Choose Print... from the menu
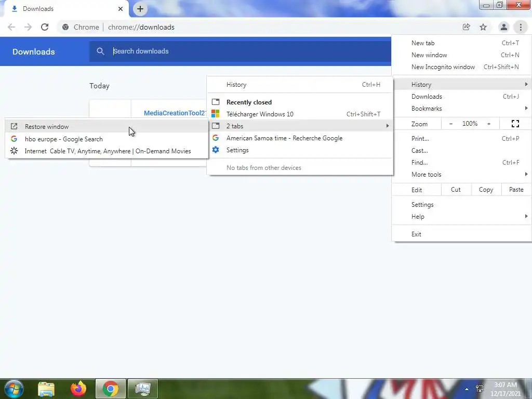The width and height of the screenshot is (532, 399). (461, 138)
